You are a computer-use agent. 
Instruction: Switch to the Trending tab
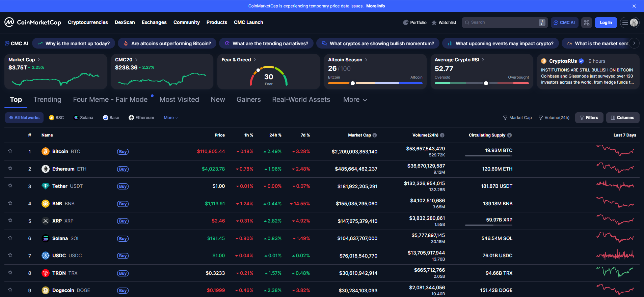(47, 100)
